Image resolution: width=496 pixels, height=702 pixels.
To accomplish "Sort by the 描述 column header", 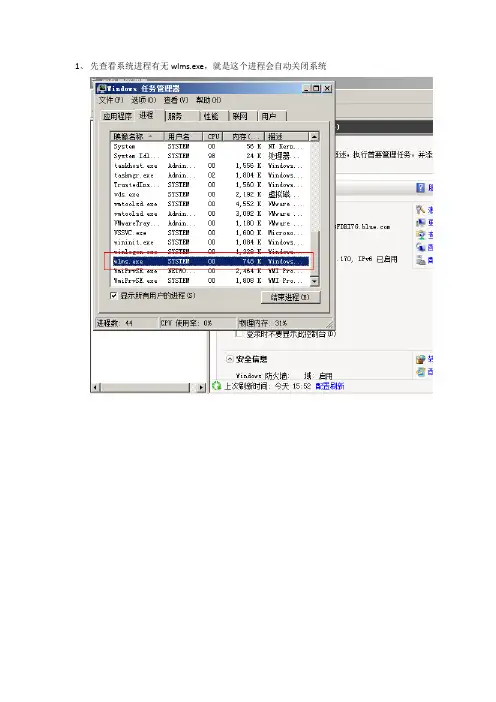I will point(286,136).
